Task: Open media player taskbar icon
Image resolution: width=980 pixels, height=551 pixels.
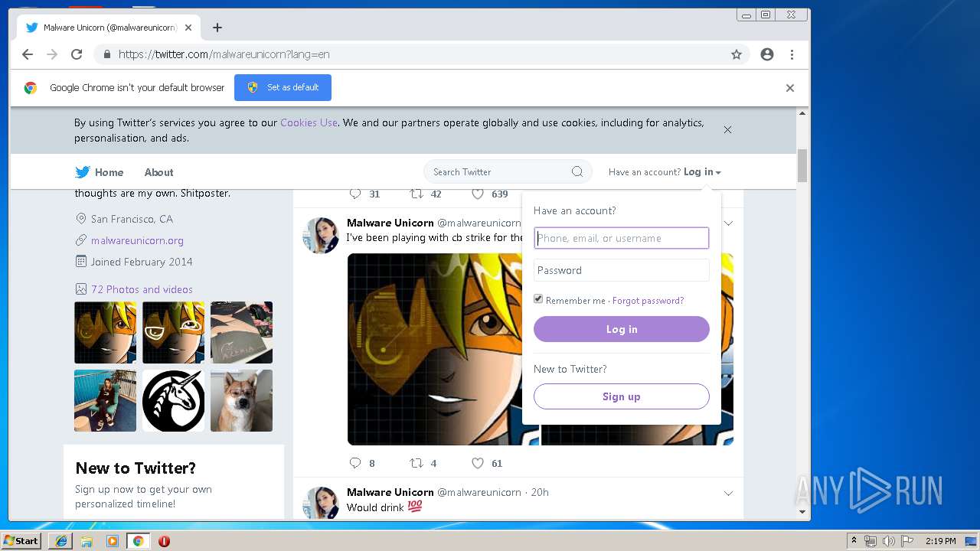Action: pos(113,541)
